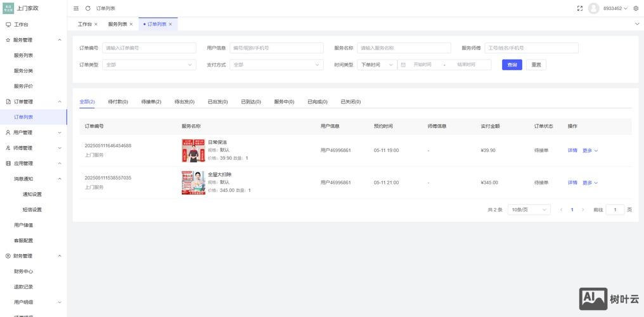Open the settings gear icon

[636, 8]
